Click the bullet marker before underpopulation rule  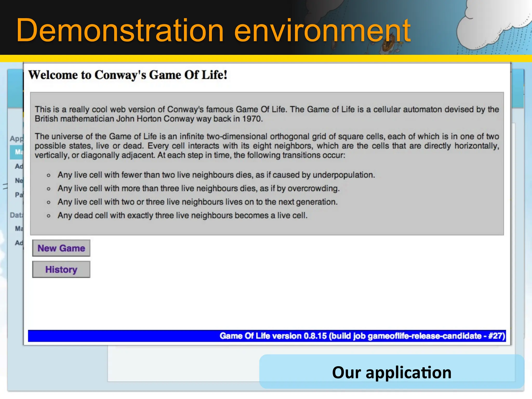click(x=49, y=175)
